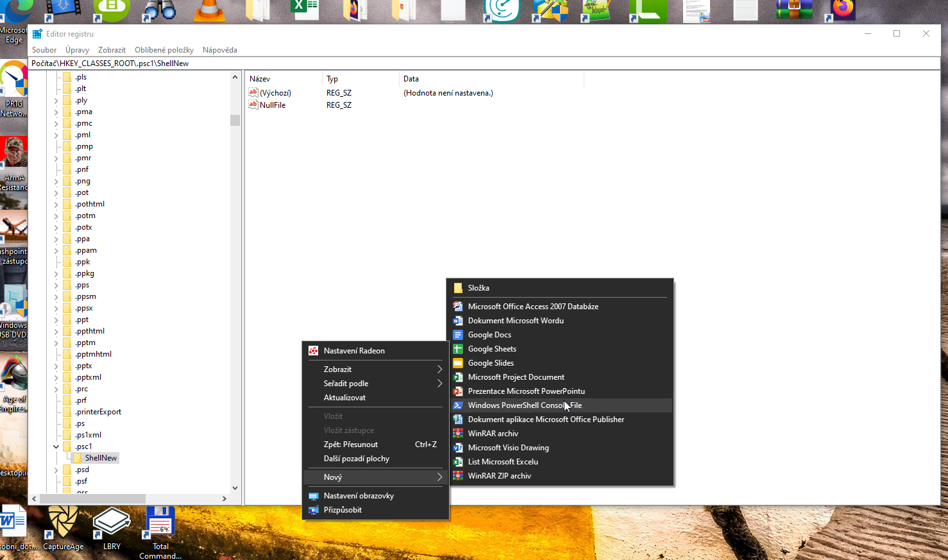
Task: Click the tree's vertical scrollbar thumb
Action: point(235,120)
